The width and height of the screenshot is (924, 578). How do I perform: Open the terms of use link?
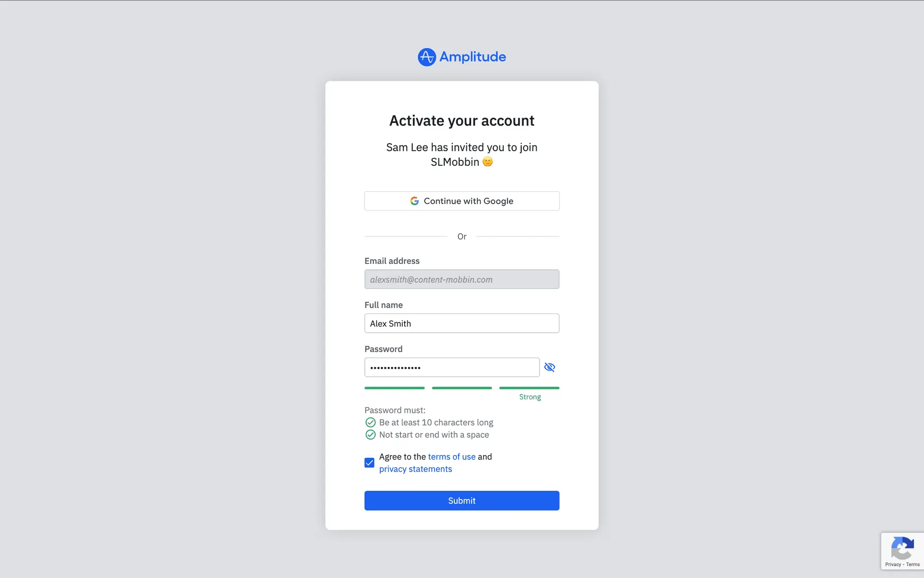(x=451, y=457)
